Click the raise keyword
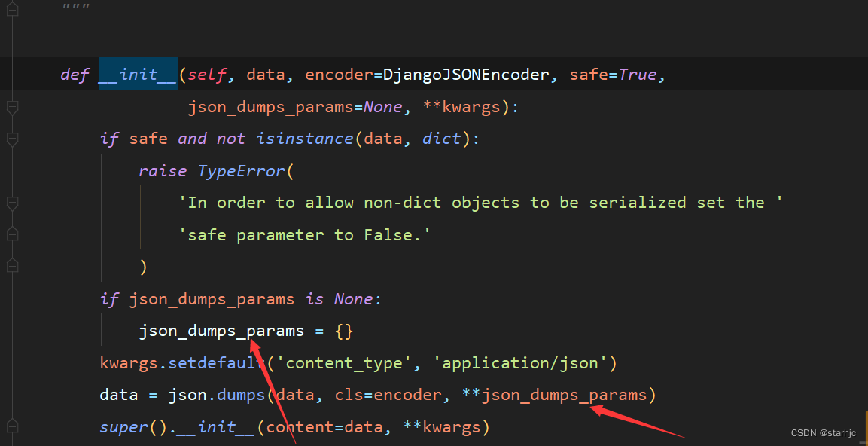Screen dimensions: 868x446 163,171
